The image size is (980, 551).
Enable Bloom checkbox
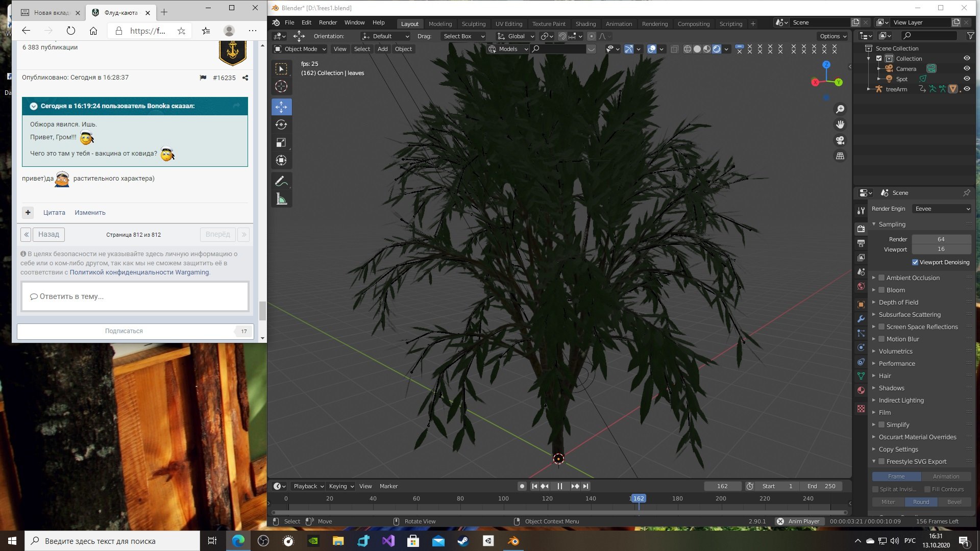pos(881,290)
